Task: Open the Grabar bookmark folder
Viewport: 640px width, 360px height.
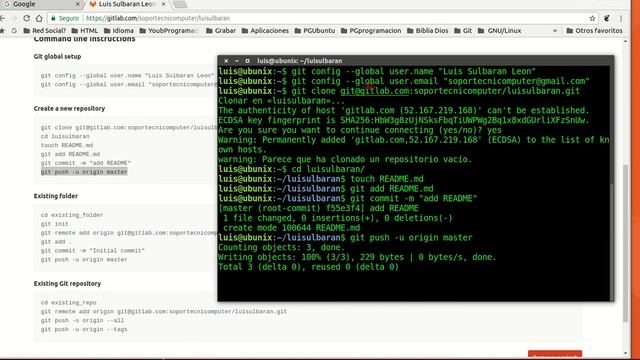Action: point(221,31)
